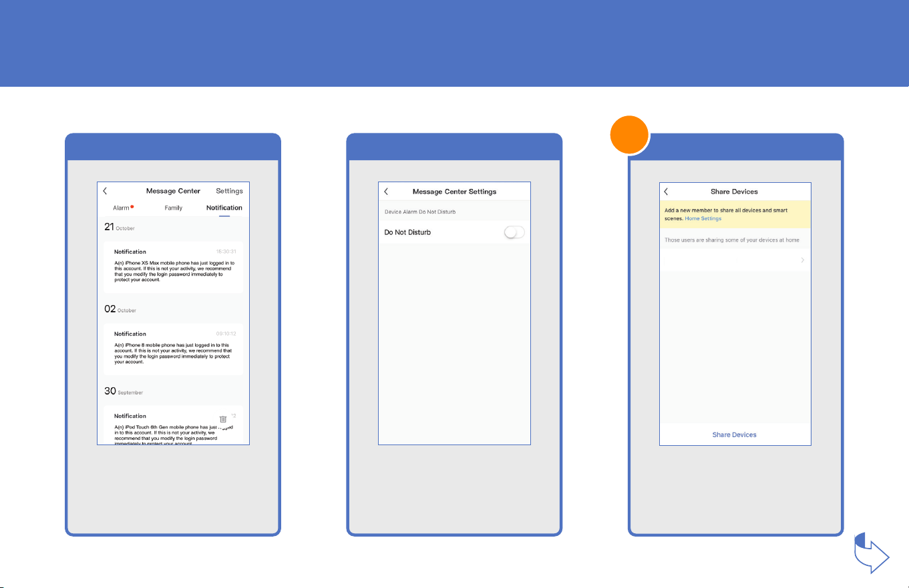Select the Notification tab
909x588 pixels.
click(224, 208)
